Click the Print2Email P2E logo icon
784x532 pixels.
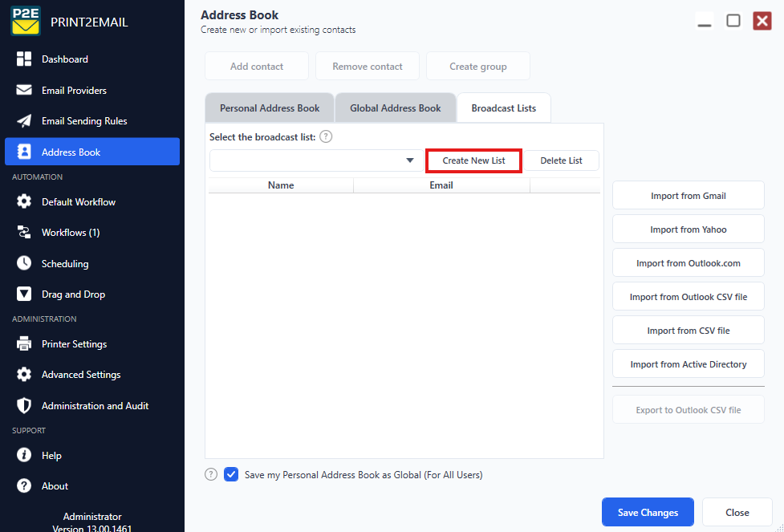(26, 21)
